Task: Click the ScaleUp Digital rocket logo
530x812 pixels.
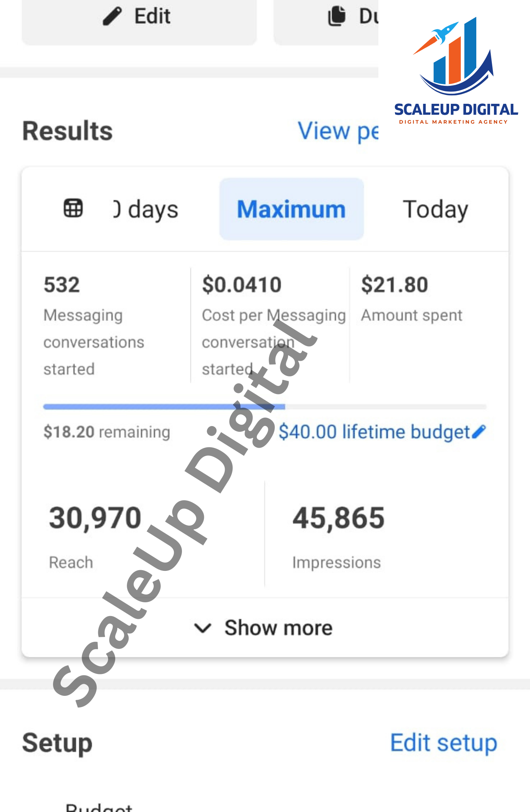Action: pos(455,56)
